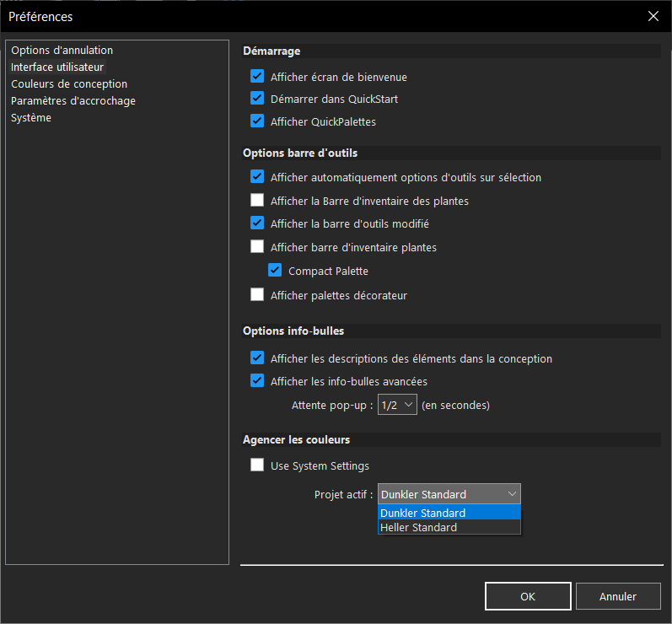Screen dimensions: 672x624
Task: Close the Préférences dialog window
Action: point(653,16)
